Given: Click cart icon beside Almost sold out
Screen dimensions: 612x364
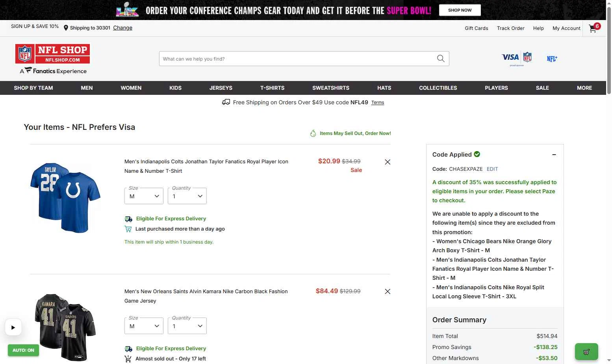Looking at the screenshot, I should pyautogui.click(x=128, y=359).
